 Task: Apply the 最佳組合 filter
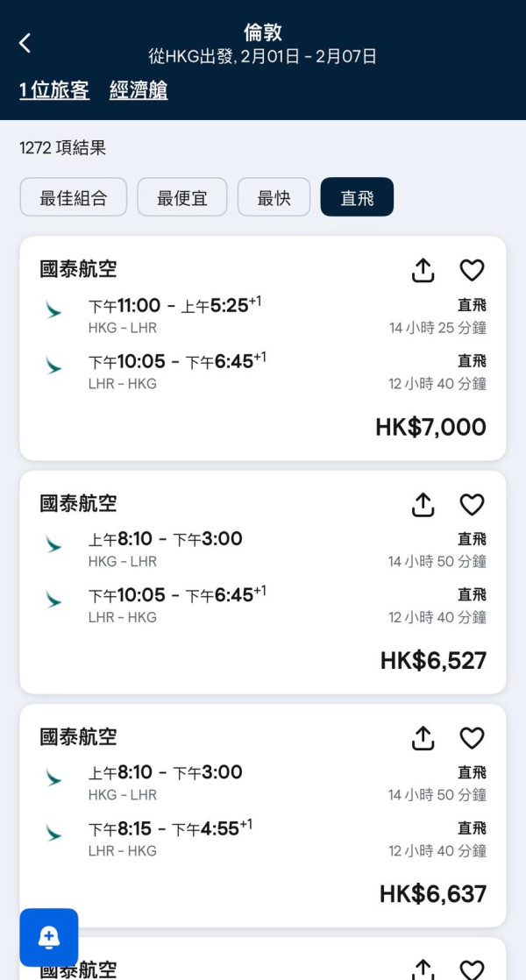coord(74,196)
